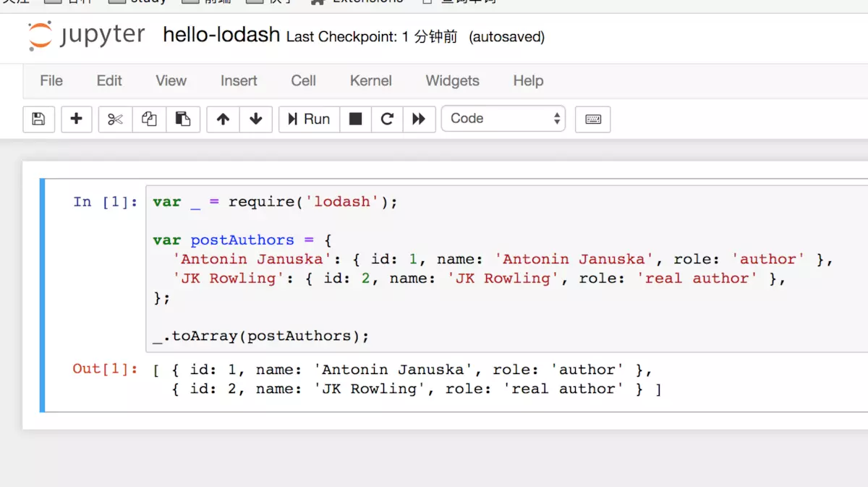
Task: Open the Widgets menu
Action: pyautogui.click(x=452, y=80)
